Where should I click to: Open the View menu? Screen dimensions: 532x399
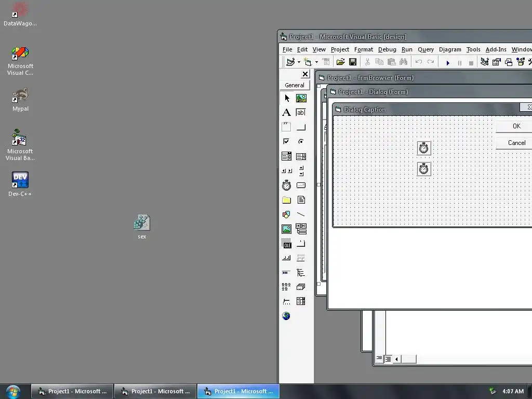click(319, 49)
